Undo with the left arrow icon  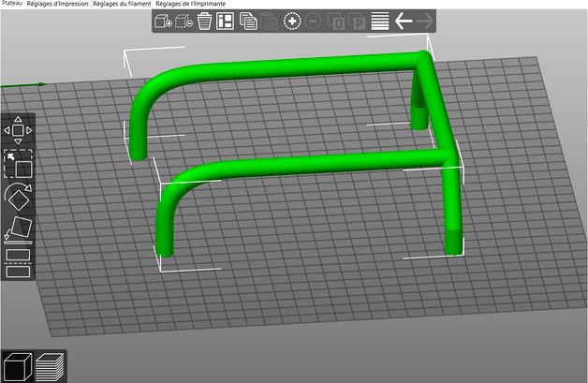pos(404,22)
